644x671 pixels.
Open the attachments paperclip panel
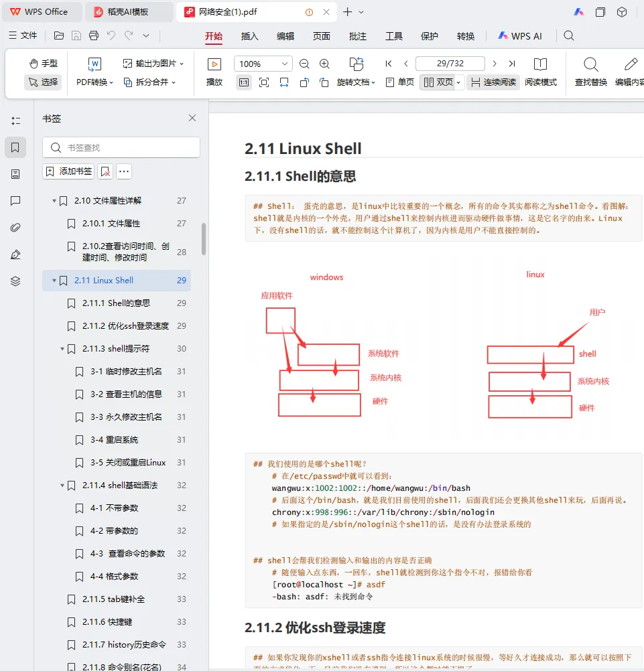(x=15, y=228)
